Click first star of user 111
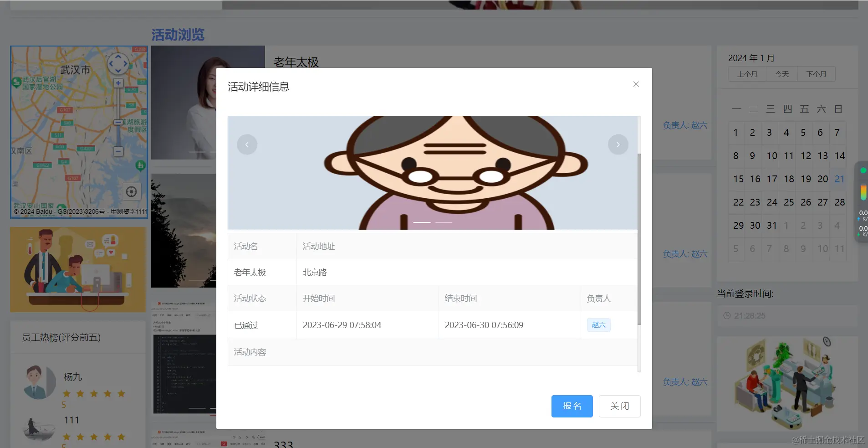This screenshot has width=868, height=448. click(x=66, y=437)
